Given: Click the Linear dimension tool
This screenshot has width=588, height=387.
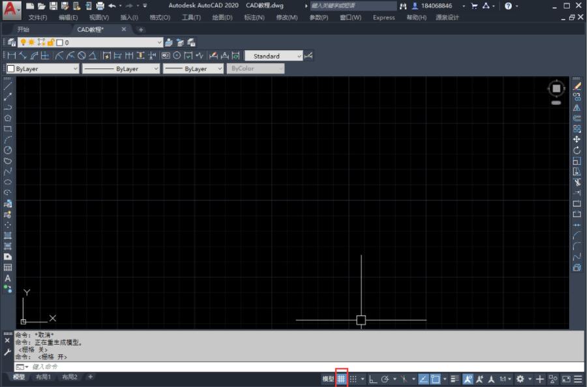Looking at the screenshot, I should click(x=10, y=56).
